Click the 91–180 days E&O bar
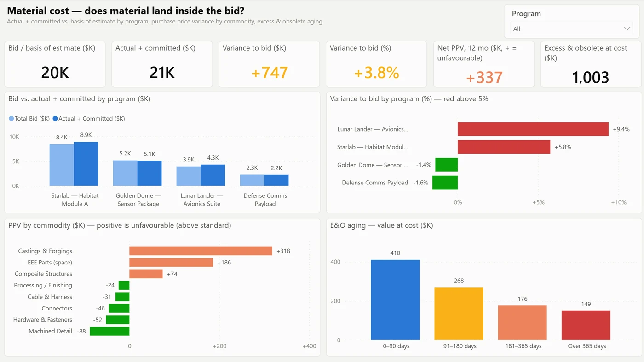This screenshot has width=644, height=362. coord(459,314)
